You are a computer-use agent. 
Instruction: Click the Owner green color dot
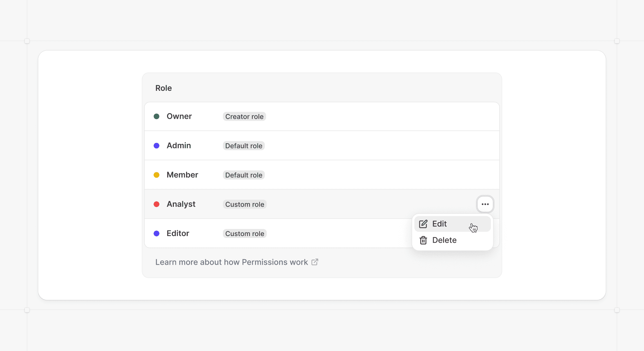pyautogui.click(x=156, y=116)
